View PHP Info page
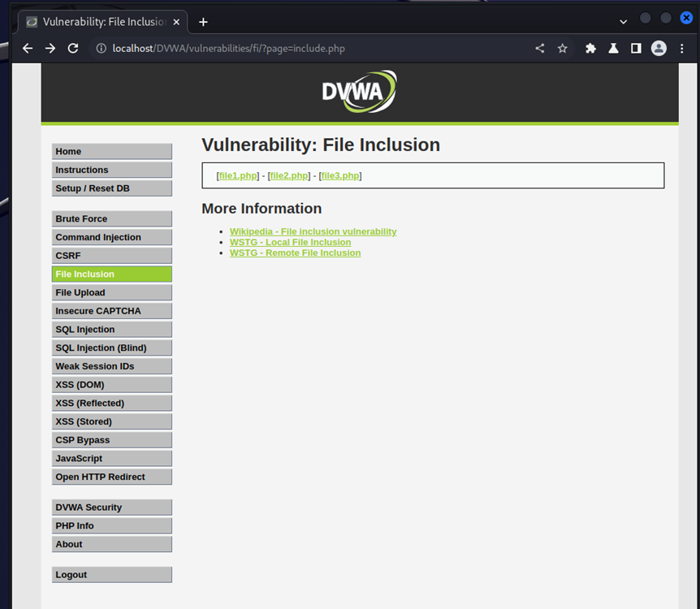Screen dimensions: 700x609 [111, 525]
